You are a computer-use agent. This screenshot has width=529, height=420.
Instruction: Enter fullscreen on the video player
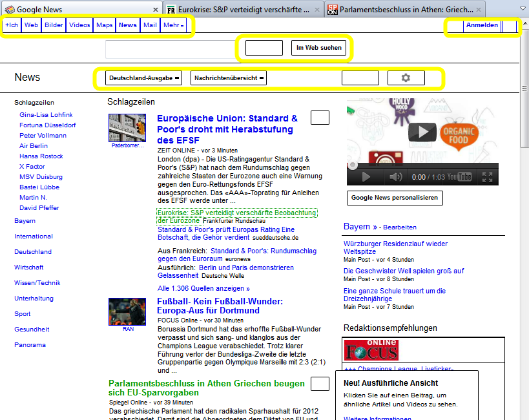(x=487, y=177)
